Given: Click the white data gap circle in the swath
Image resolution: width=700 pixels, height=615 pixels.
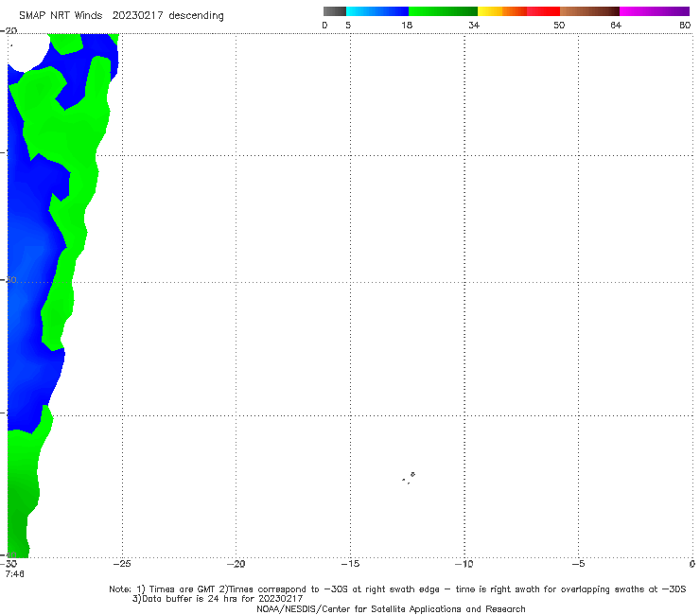Looking at the screenshot, I should [x=28, y=52].
